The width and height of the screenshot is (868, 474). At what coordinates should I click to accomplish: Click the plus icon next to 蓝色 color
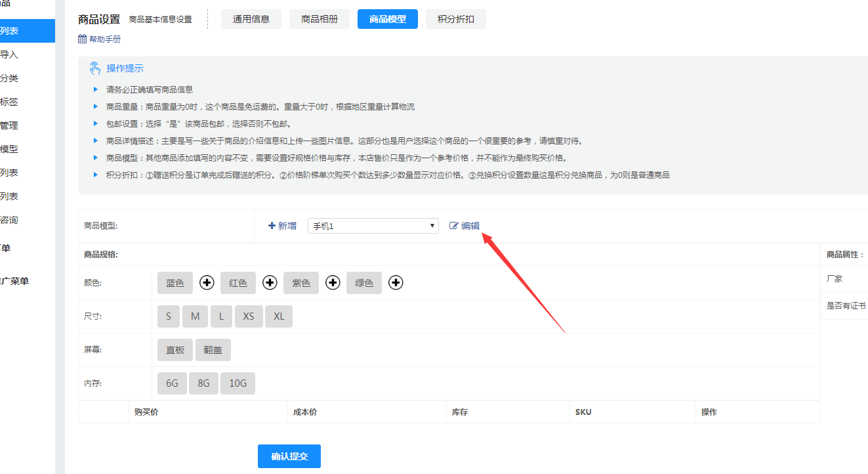click(x=207, y=282)
